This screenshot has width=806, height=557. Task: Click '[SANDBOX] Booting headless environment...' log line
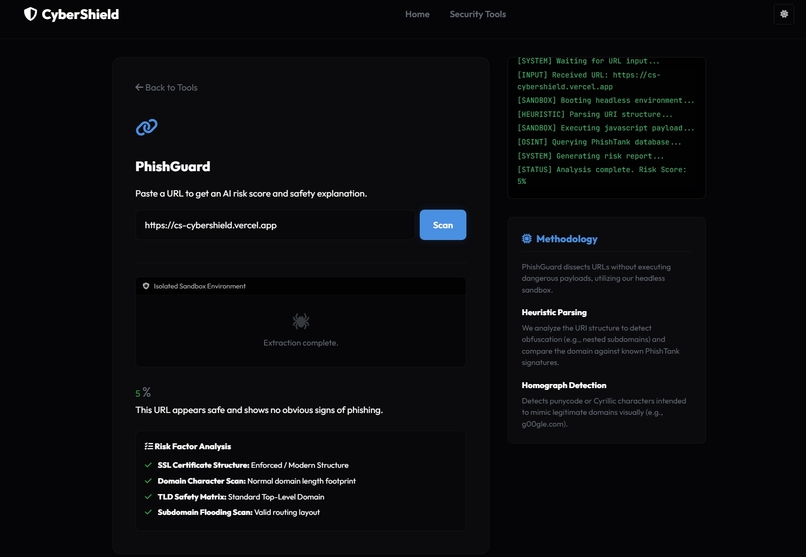pyautogui.click(x=606, y=100)
